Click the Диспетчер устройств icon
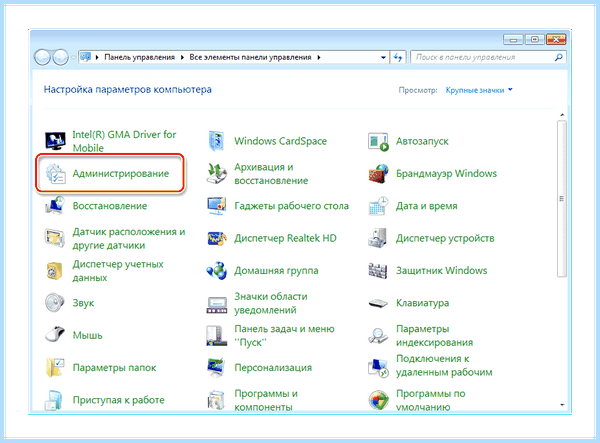The image size is (600, 443). (378, 238)
